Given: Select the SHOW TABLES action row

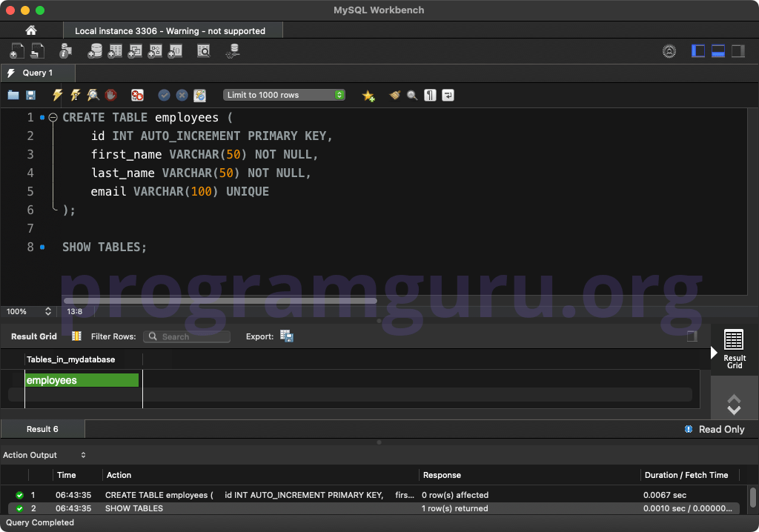Looking at the screenshot, I should pos(374,508).
